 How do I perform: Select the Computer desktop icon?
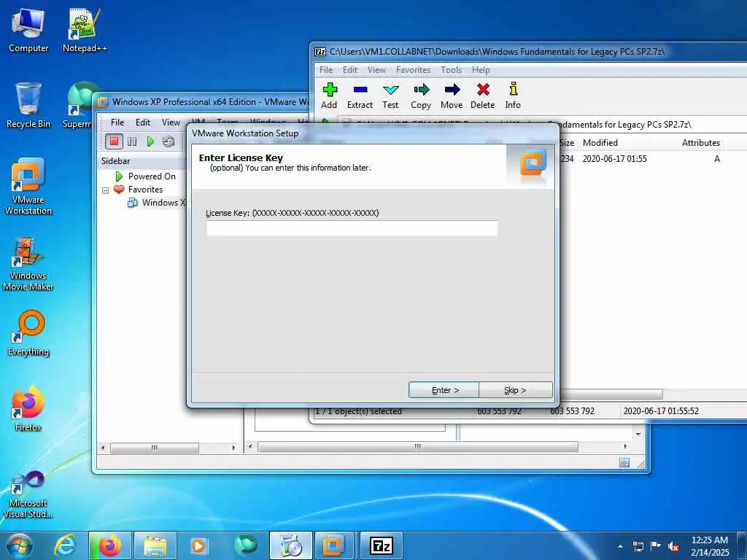[28, 29]
